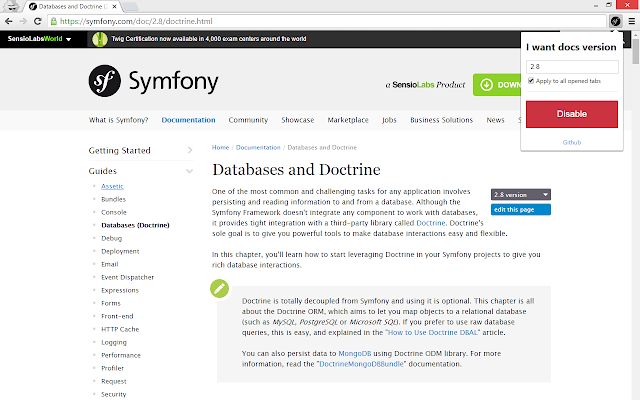Open a new browser tab

pyautogui.click(x=130, y=7)
